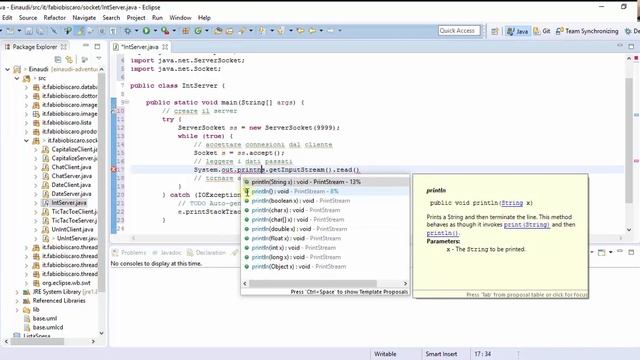Click the Open Type toolbar icon
Screen dimensions: 640x360
(218, 31)
